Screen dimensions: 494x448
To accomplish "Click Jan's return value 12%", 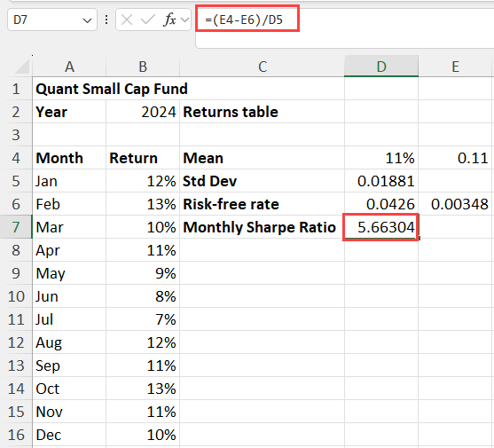I will (143, 181).
